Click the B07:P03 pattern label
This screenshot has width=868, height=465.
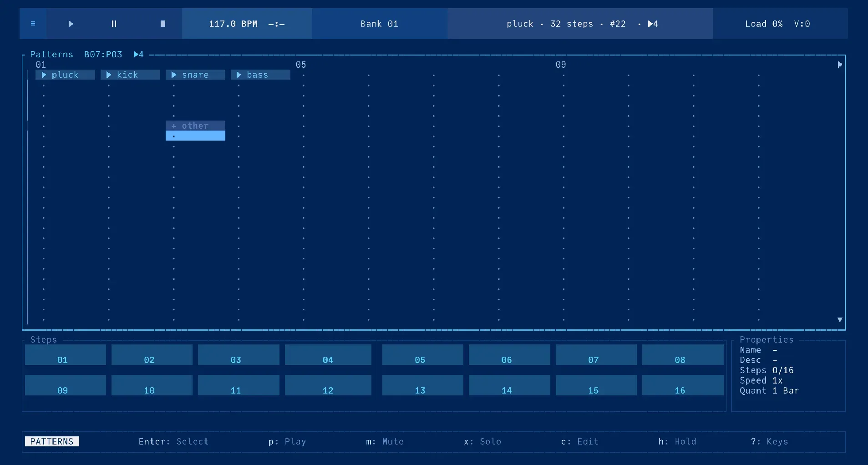pos(103,55)
